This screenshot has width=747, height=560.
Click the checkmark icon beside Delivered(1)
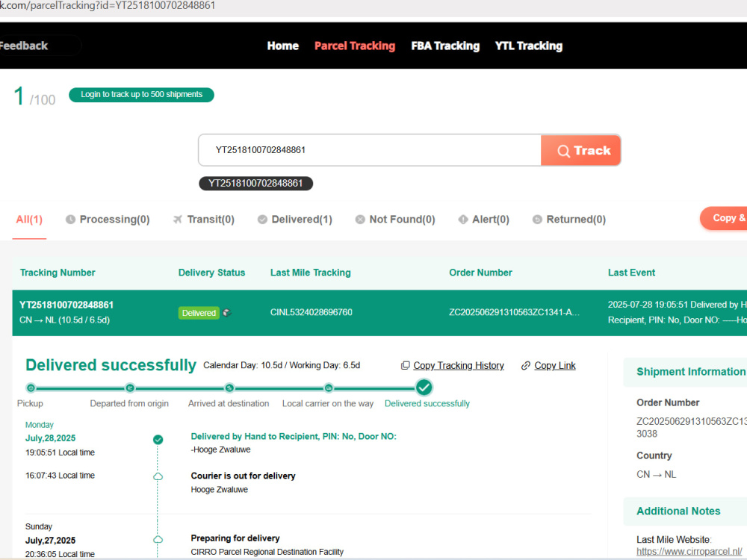(262, 220)
